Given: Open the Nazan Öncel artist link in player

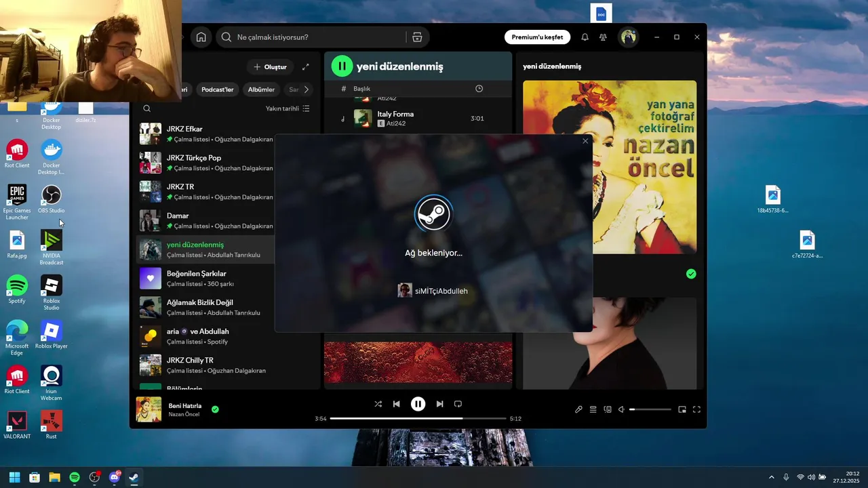Looking at the screenshot, I should 184,414.
